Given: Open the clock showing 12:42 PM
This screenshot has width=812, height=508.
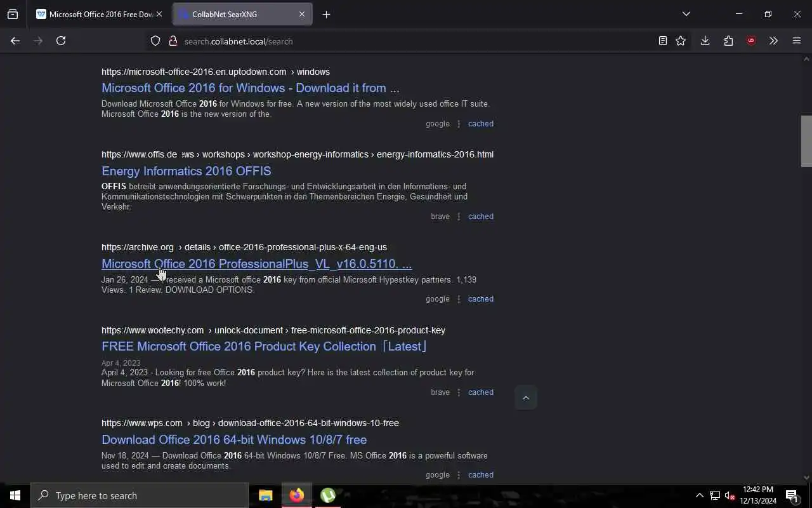Looking at the screenshot, I should point(758,495).
